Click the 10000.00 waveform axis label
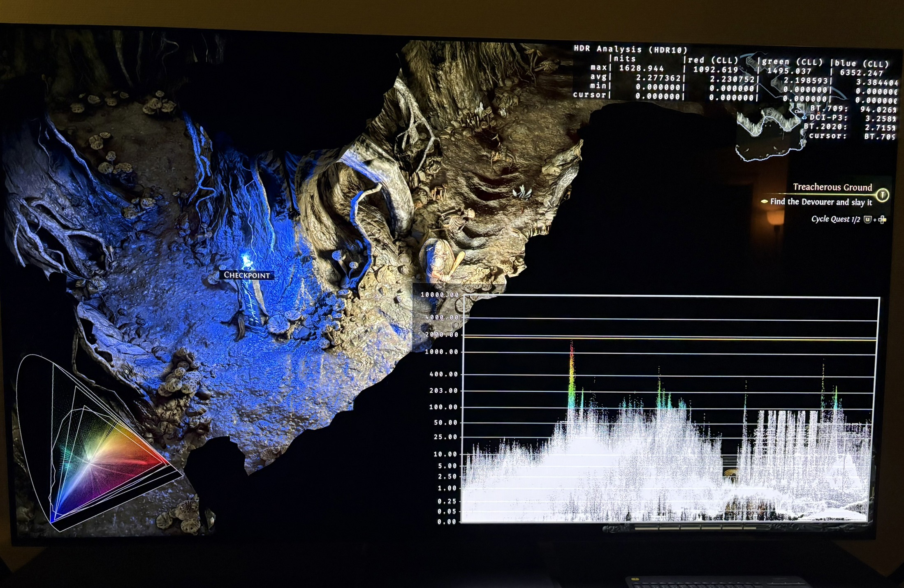 click(439, 295)
